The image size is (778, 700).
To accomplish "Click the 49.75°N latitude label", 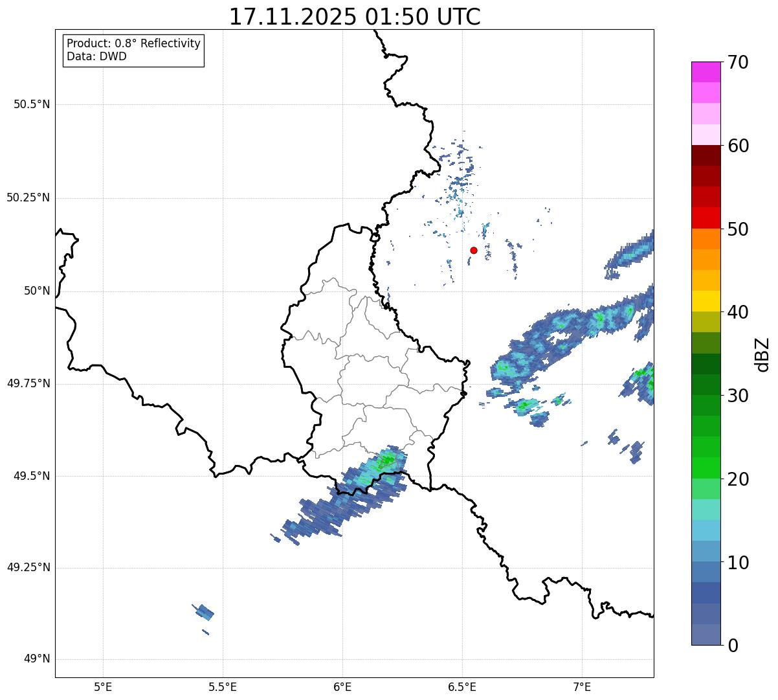I will [x=28, y=383].
